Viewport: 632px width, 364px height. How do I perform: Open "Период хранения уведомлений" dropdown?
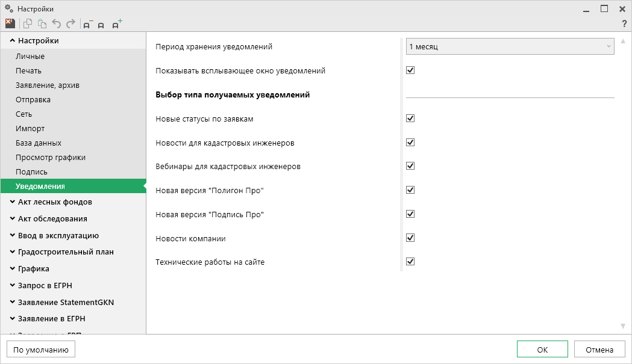point(510,46)
